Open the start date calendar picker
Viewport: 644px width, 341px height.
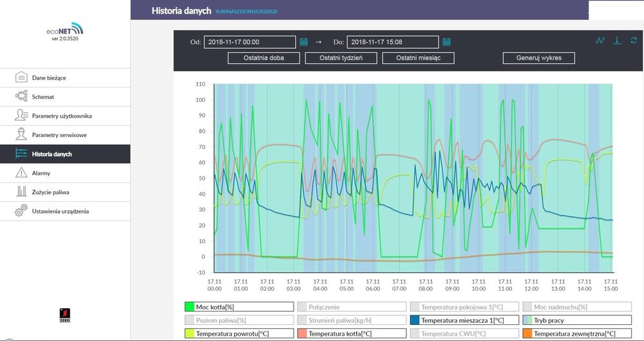point(304,42)
